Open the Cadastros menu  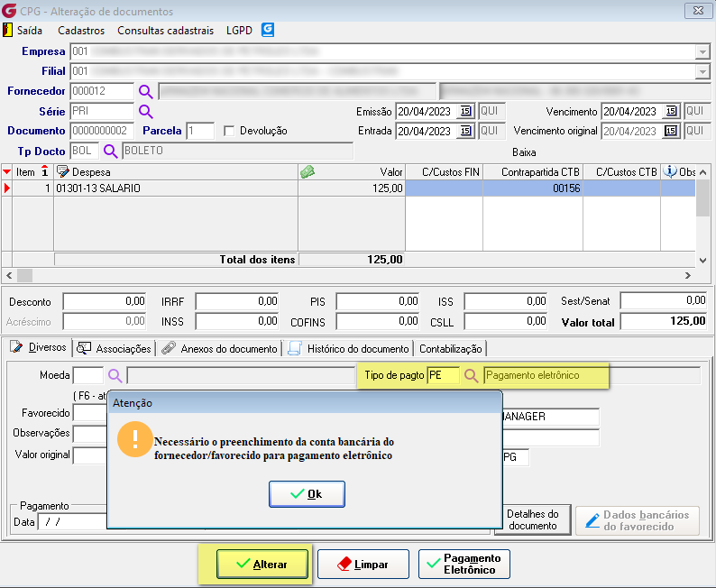pos(81,31)
